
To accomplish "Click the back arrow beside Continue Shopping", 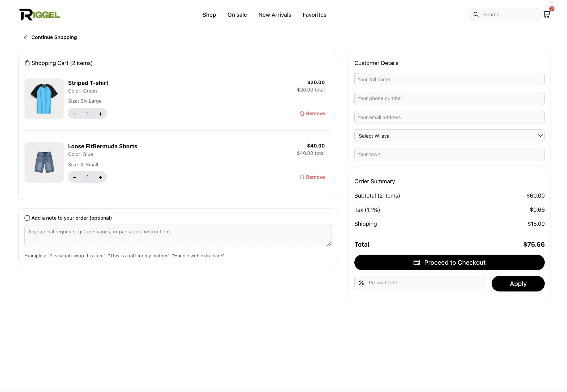I will 26,37.
